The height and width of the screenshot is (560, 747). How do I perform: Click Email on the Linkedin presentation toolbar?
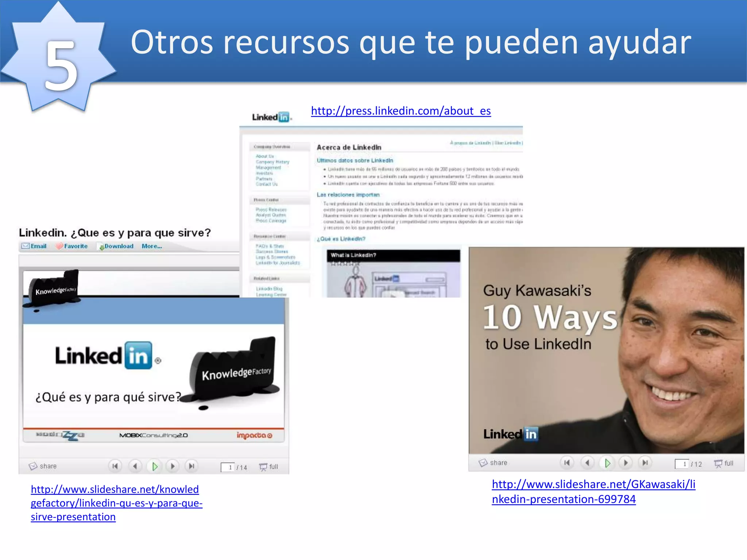coord(34,246)
